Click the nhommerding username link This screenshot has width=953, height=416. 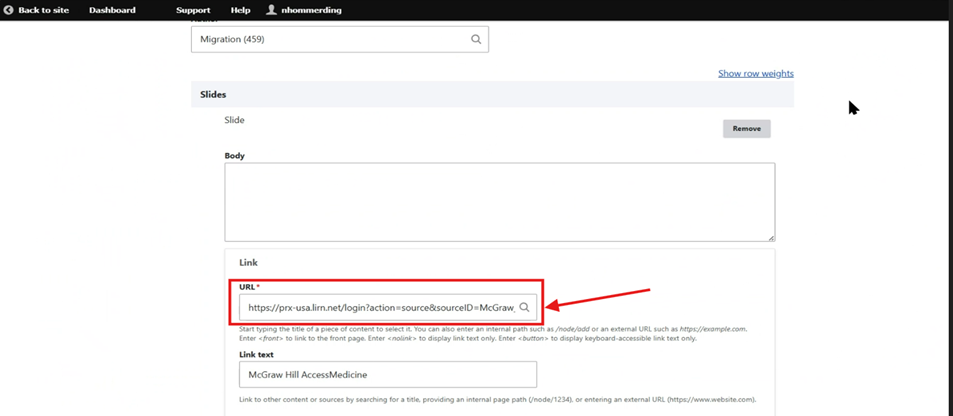pos(312,10)
